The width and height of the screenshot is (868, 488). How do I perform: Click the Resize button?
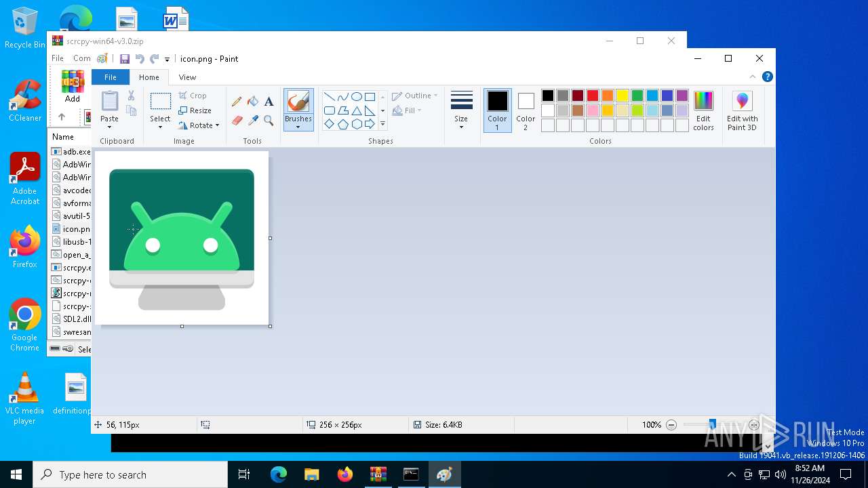[x=195, y=110]
